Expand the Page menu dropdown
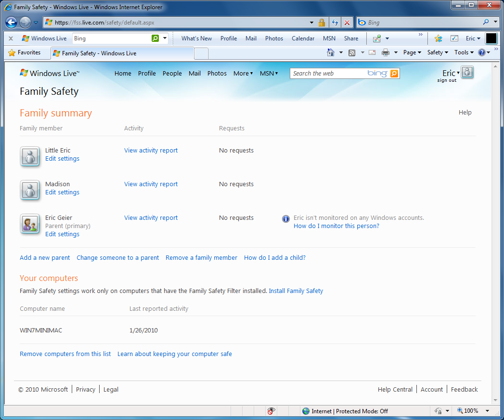 (x=412, y=52)
